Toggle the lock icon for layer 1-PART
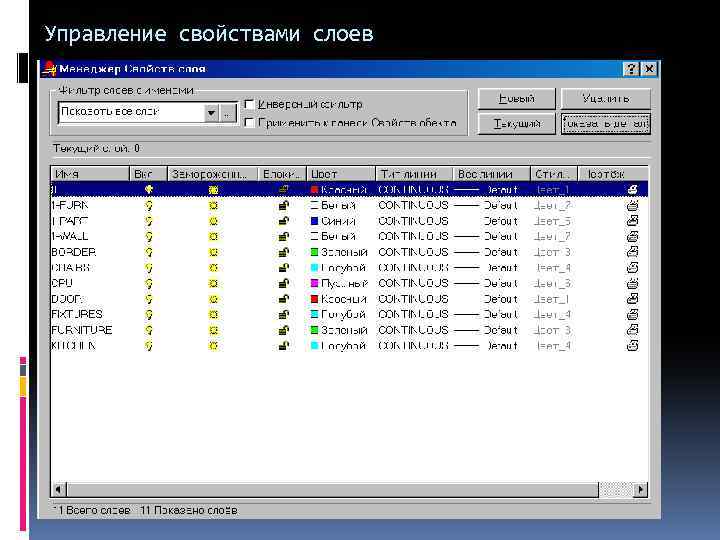Image resolution: width=720 pixels, height=540 pixels. point(284,221)
